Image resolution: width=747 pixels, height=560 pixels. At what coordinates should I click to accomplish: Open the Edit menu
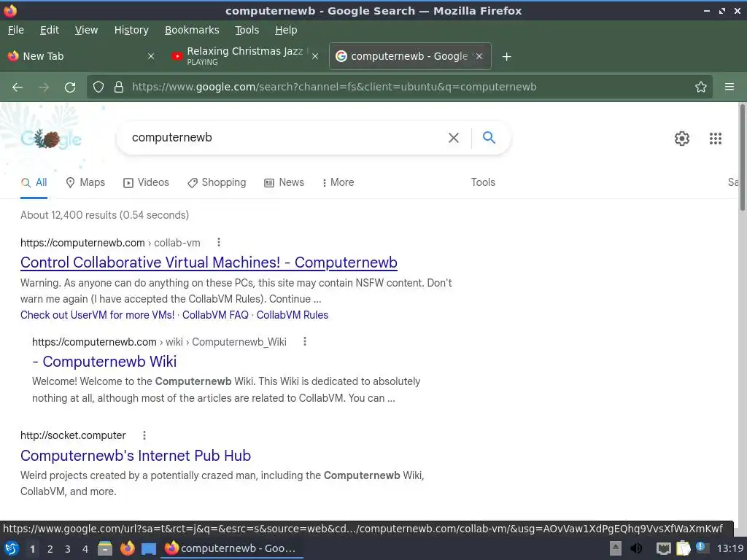(x=50, y=30)
